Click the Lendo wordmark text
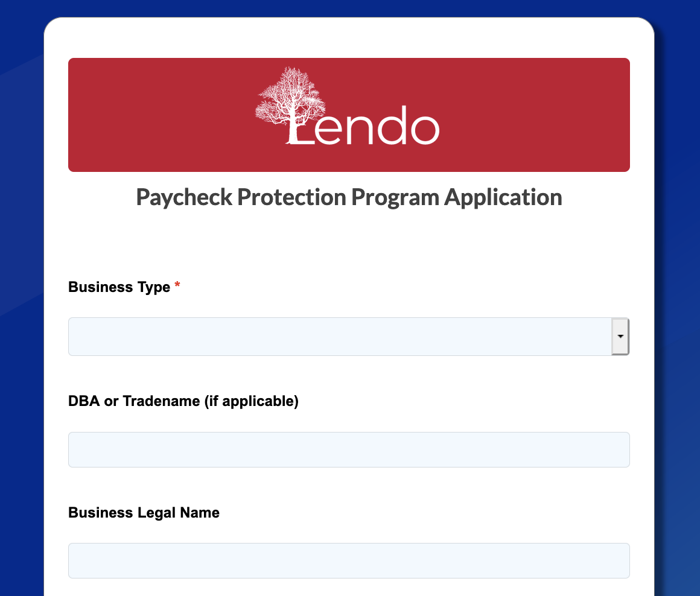 point(363,126)
